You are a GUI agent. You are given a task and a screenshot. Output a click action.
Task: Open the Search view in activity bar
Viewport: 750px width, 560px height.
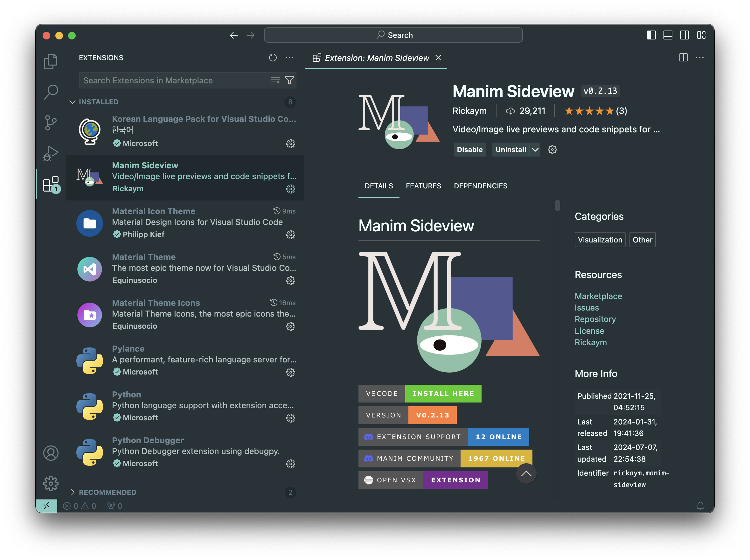coord(51,92)
